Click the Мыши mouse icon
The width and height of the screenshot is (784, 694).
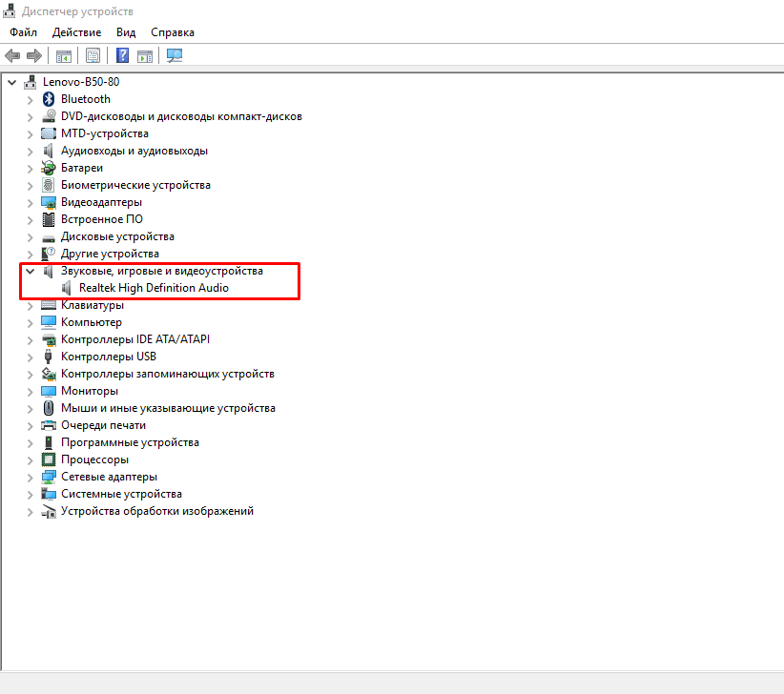pos(49,408)
